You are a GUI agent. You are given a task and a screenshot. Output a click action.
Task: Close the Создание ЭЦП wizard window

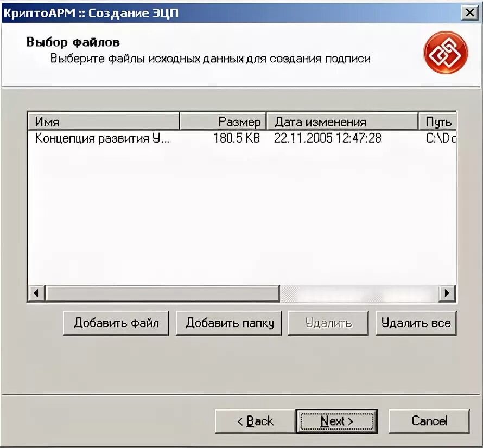coord(469,13)
